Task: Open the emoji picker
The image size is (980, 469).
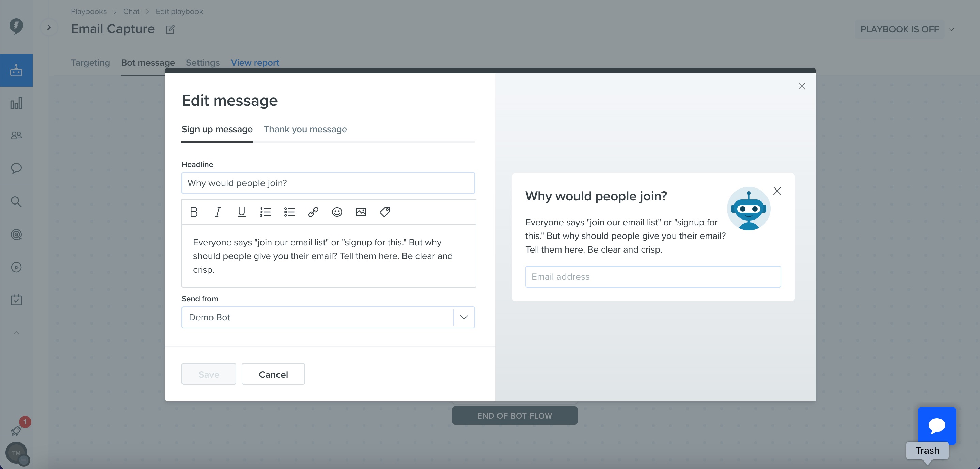Action: (x=337, y=212)
